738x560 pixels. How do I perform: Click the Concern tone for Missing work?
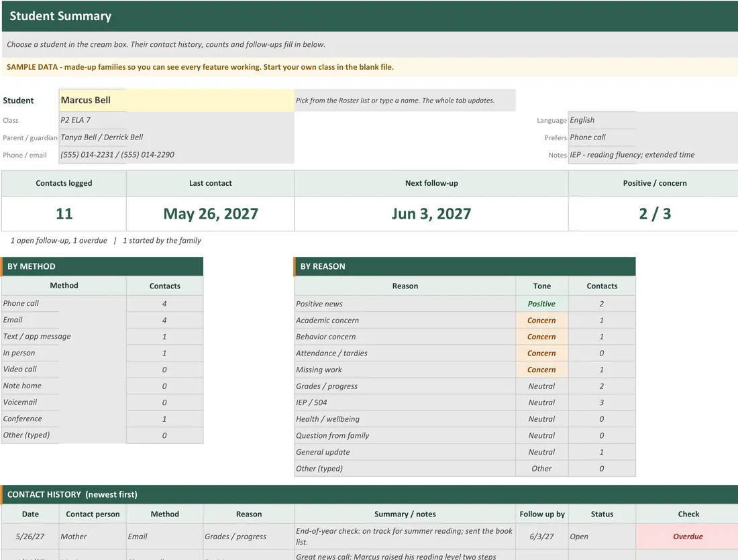pos(541,370)
